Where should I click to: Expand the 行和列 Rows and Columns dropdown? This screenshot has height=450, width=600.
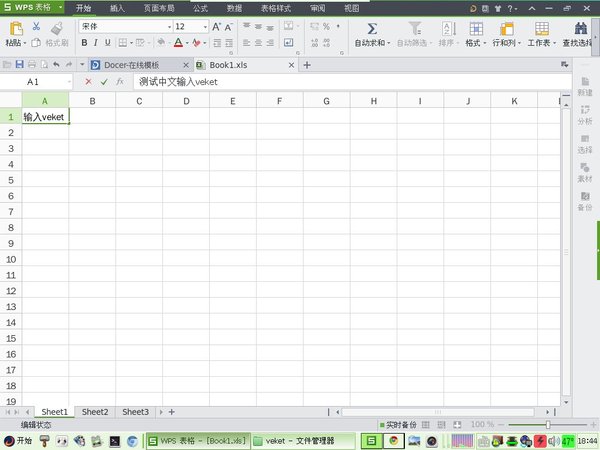[519, 43]
